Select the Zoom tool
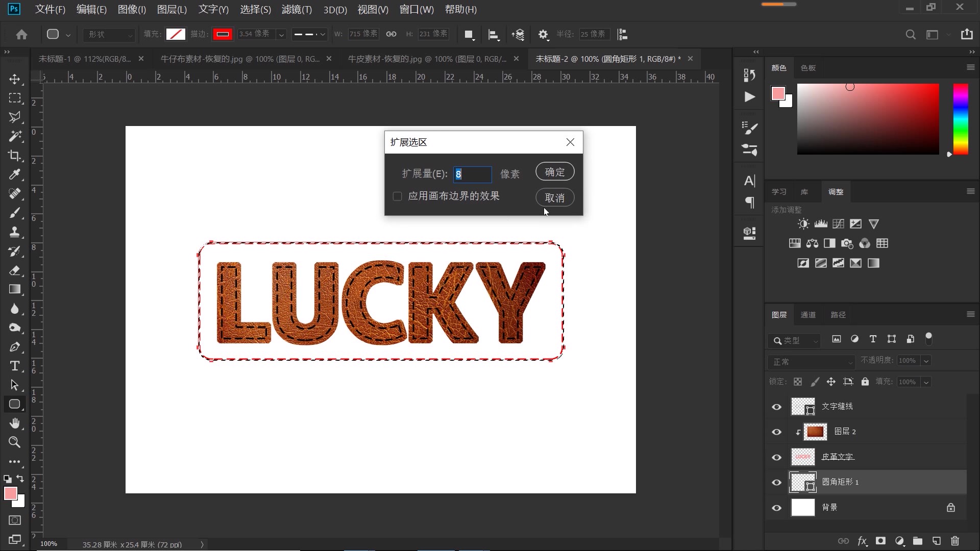Screen dimensions: 980x551 [14, 442]
